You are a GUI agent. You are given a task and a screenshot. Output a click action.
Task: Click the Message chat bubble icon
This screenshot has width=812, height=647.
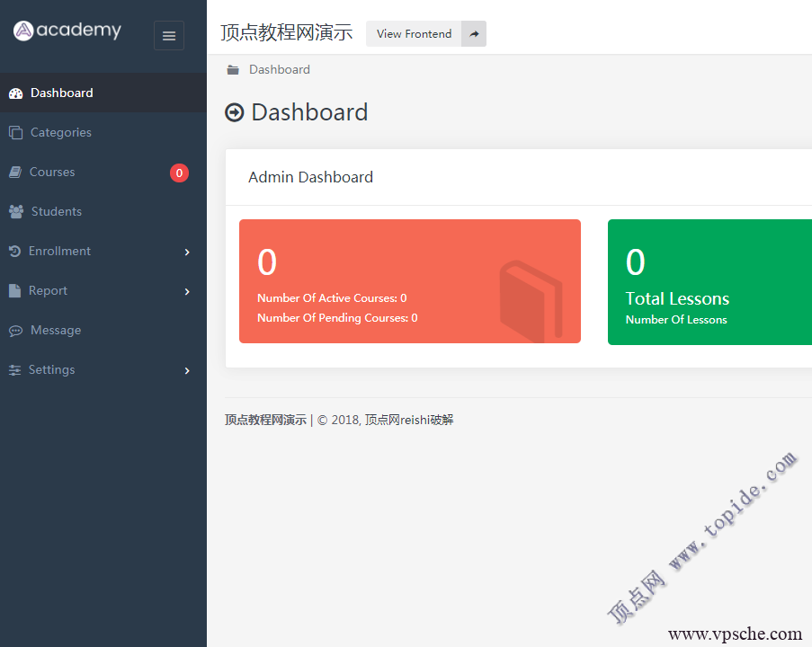pyautogui.click(x=15, y=331)
